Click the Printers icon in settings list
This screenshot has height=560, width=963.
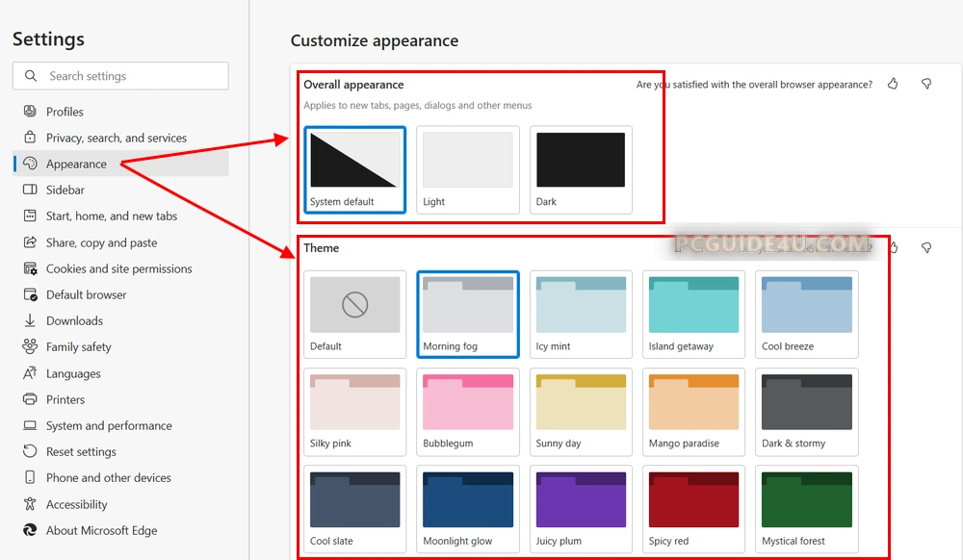point(30,399)
